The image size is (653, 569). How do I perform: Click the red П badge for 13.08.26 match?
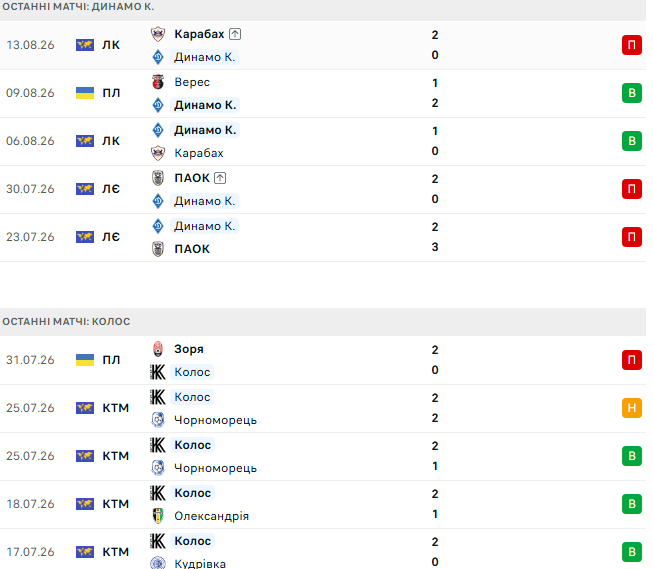click(632, 45)
